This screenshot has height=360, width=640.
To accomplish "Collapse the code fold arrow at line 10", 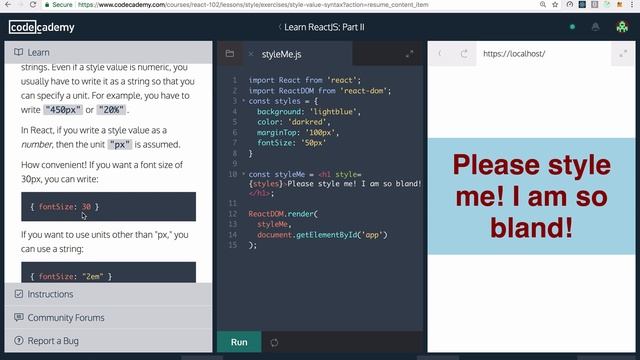I will 244,174.
